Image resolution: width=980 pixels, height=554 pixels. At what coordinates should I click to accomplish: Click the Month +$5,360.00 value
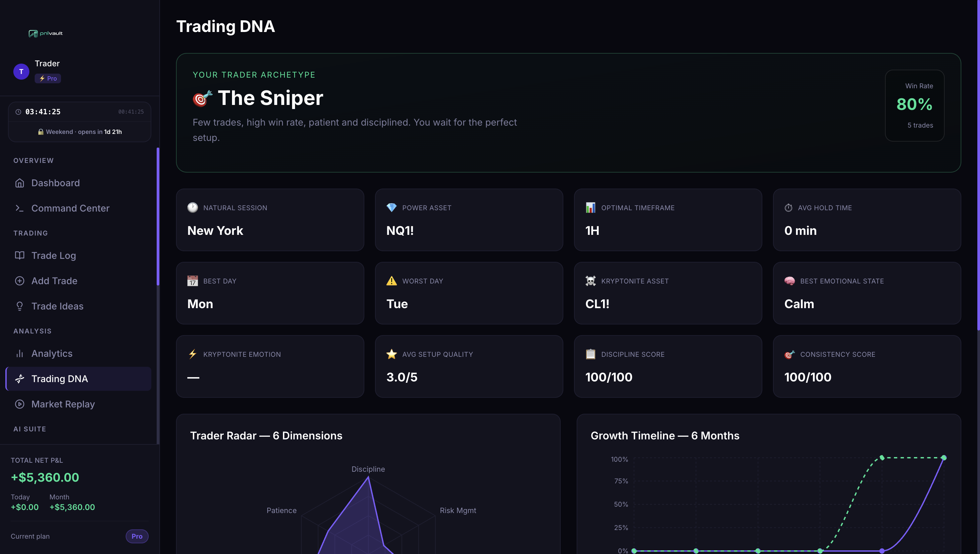point(72,507)
